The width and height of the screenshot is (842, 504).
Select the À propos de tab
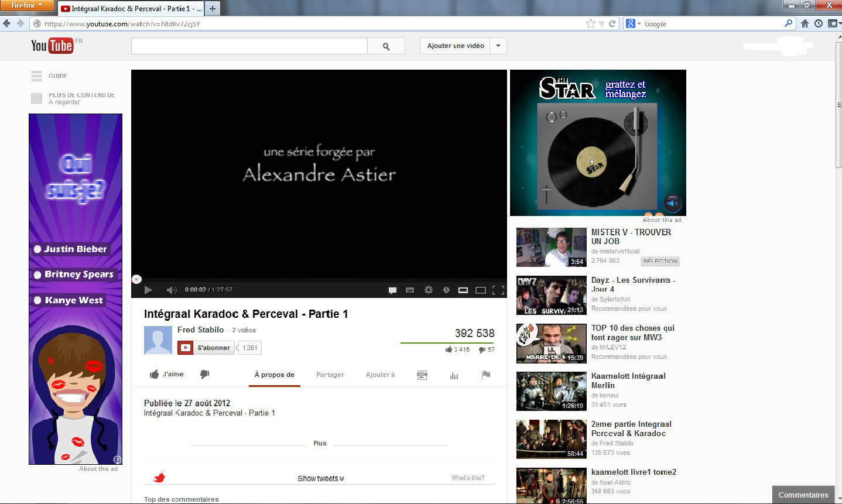[275, 375]
